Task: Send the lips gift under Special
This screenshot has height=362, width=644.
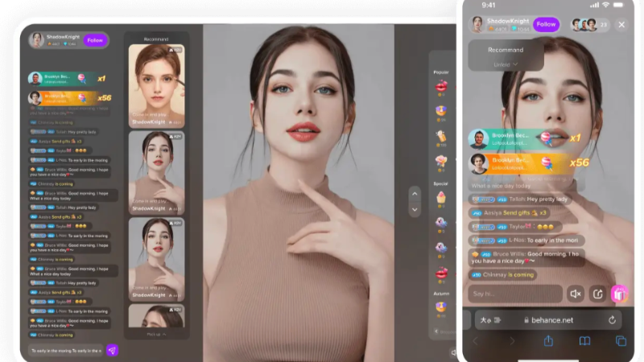Action: (441, 273)
